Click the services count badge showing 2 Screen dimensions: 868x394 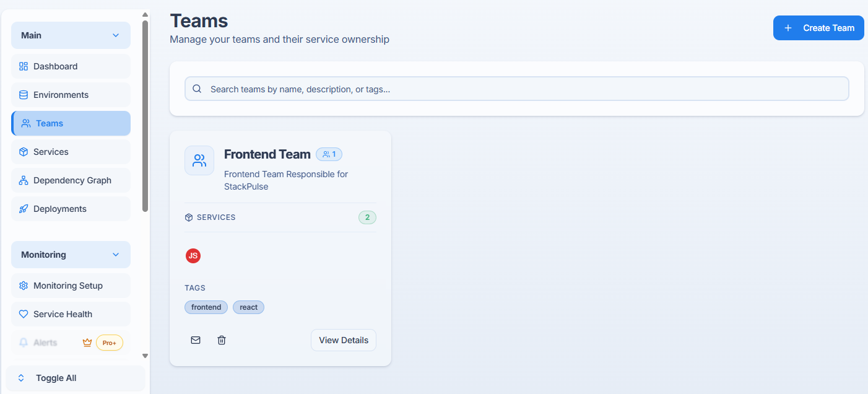(367, 217)
